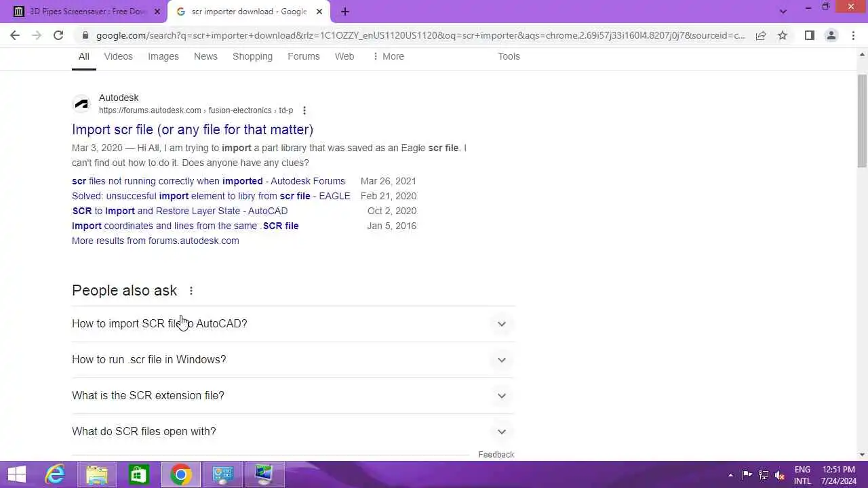This screenshot has width=868, height=488.
Task: Open Solved: unsuccesful import element link
Action: (x=211, y=196)
